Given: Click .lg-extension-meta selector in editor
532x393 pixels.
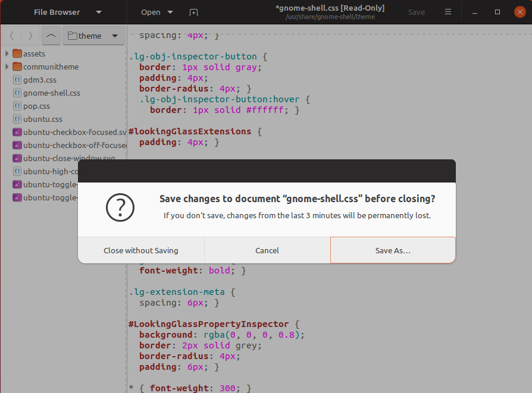Looking at the screenshot, I should (177, 292).
